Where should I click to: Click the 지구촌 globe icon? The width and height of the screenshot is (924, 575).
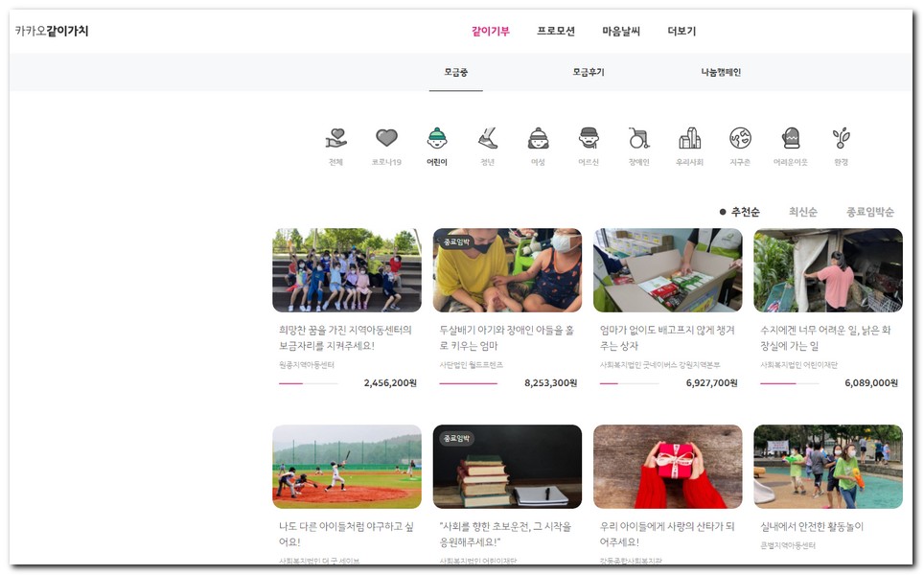coord(740,139)
